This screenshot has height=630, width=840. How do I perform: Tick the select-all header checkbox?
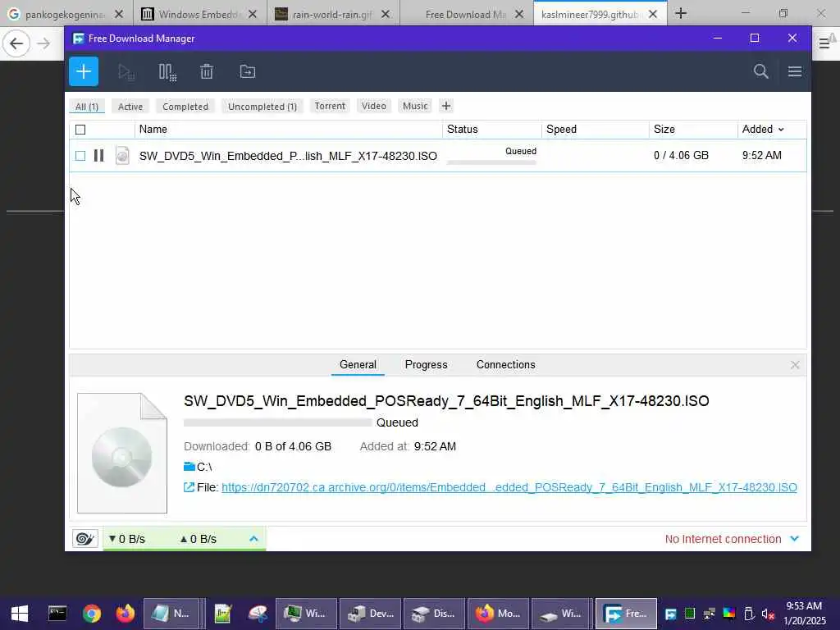coord(80,130)
